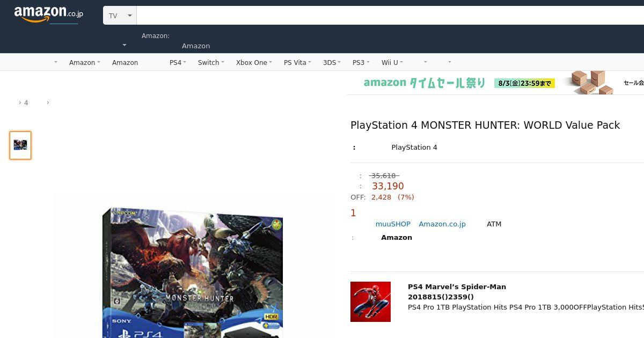Click the Amazon link in header

[196, 46]
